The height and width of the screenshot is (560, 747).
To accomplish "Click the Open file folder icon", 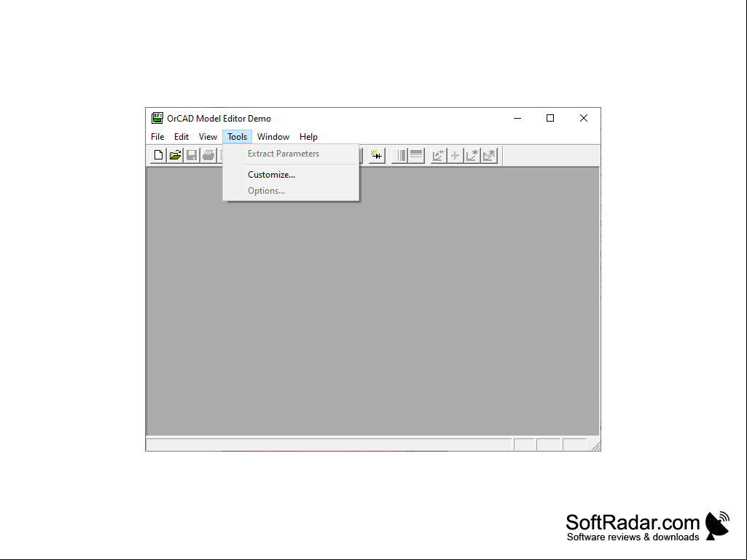I will tap(175, 155).
